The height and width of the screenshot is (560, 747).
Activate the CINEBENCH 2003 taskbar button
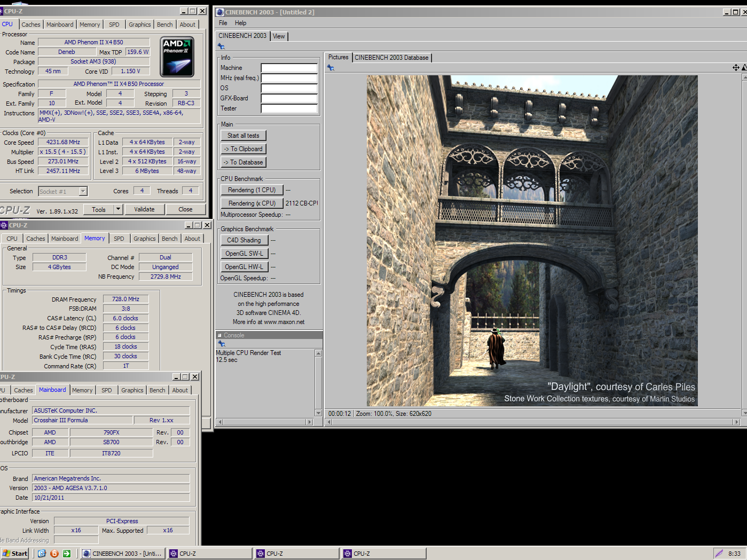[122, 554]
